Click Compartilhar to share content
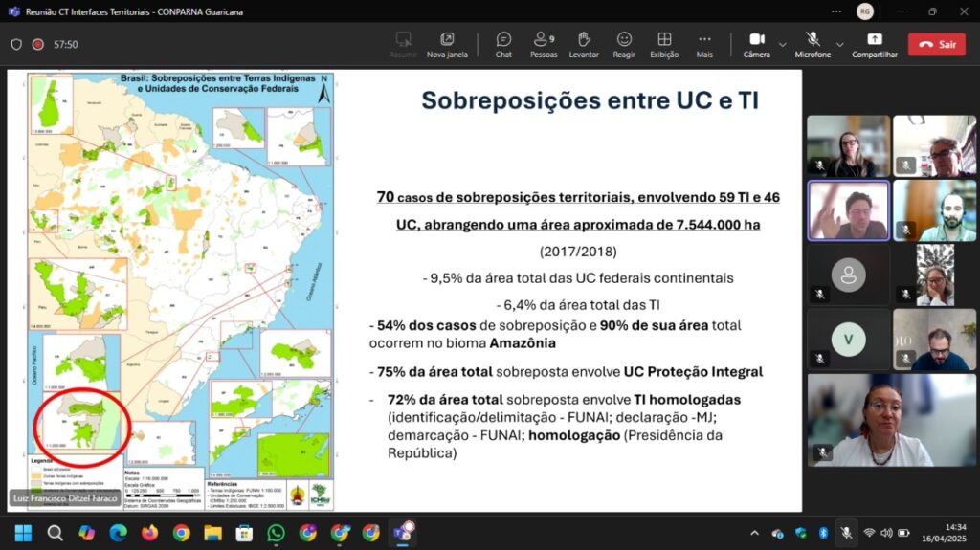Viewport: 980px width, 550px height. click(875, 44)
